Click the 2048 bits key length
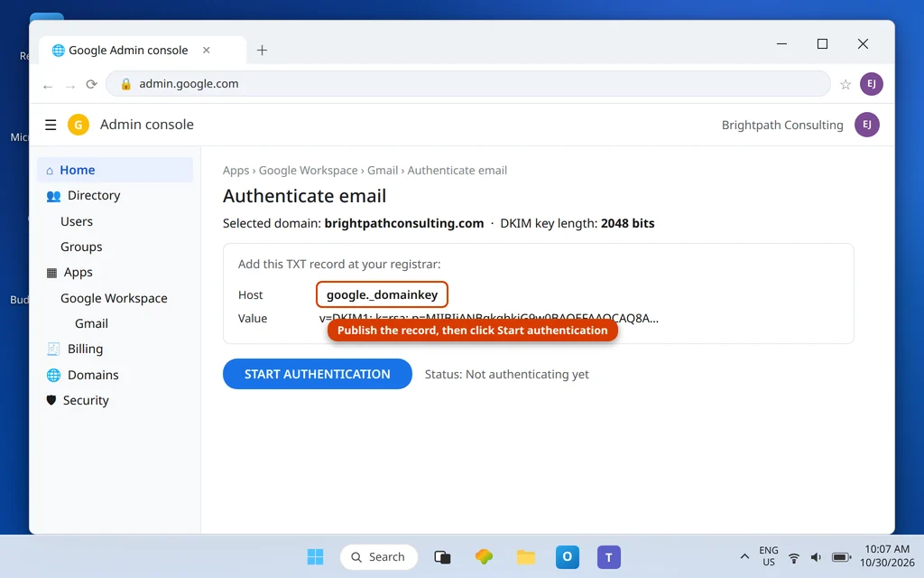Image resolution: width=924 pixels, height=578 pixels. pyautogui.click(x=628, y=224)
